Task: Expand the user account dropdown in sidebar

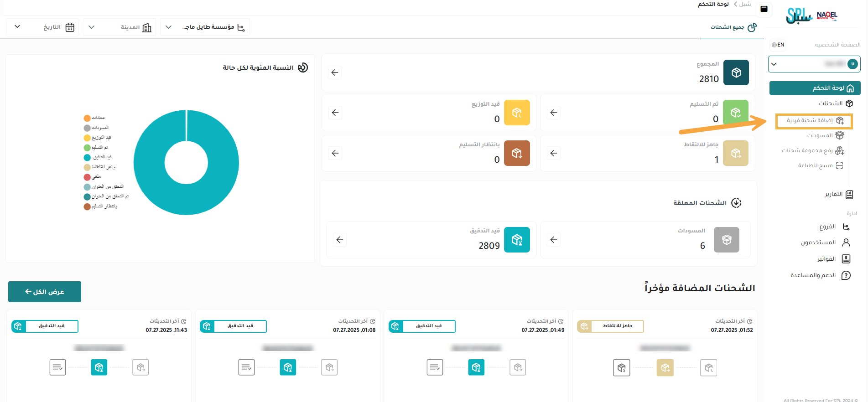Action: [x=814, y=64]
